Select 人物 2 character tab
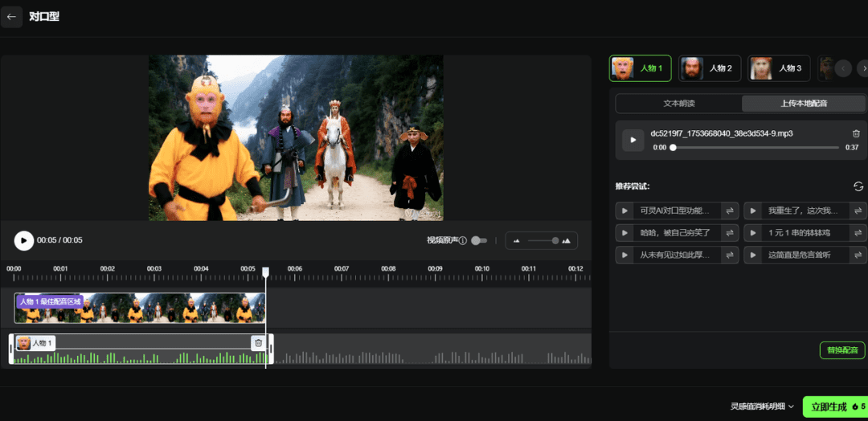 click(710, 68)
